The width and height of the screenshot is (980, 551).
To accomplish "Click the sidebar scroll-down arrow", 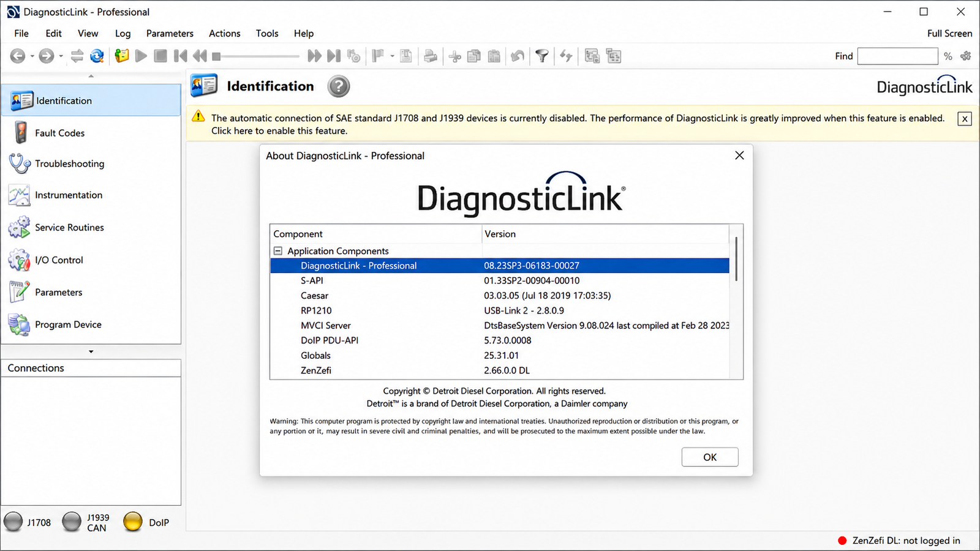I will tap(91, 352).
